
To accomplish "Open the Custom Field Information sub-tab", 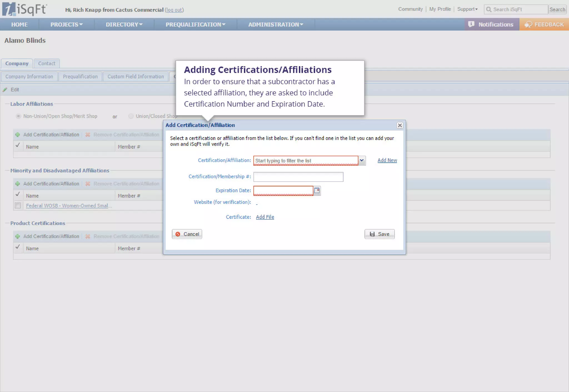I will 136,76.
